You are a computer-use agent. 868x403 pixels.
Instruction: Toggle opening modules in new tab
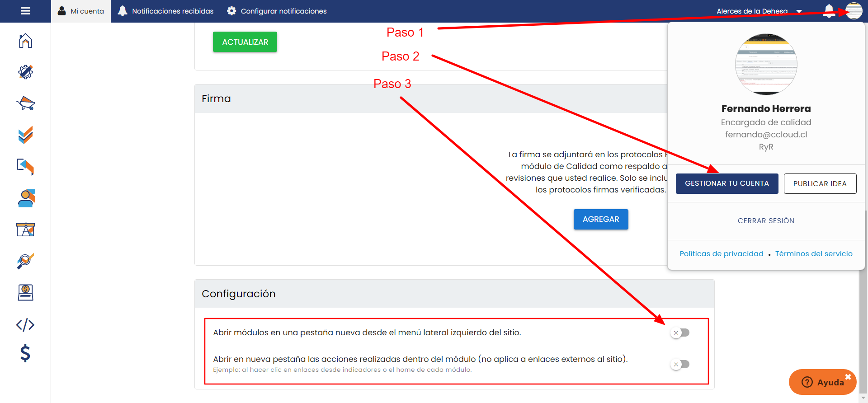[680, 333]
